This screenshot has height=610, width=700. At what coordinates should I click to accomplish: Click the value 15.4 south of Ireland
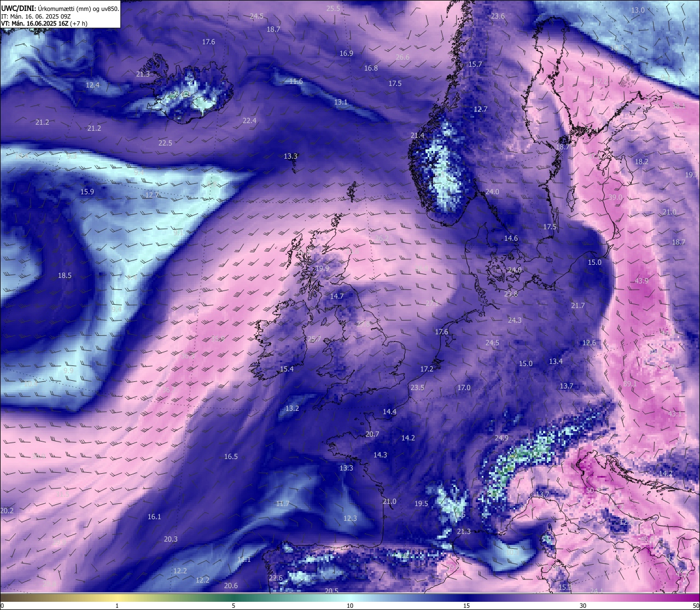point(287,369)
